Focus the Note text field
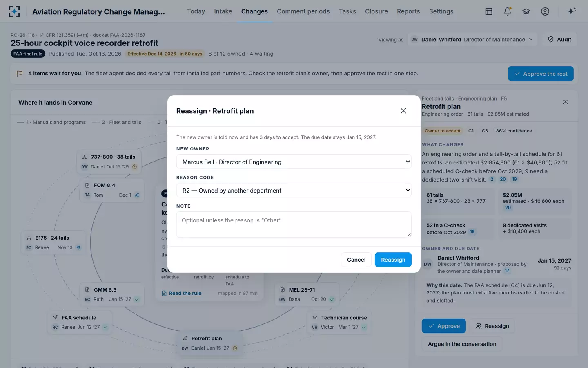The width and height of the screenshot is (588, 368). click(x=294, y=224)
